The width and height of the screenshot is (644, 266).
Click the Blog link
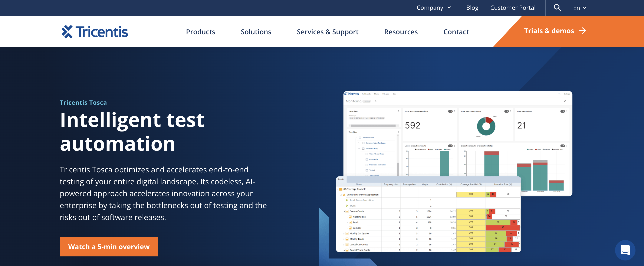pos(472,8)
